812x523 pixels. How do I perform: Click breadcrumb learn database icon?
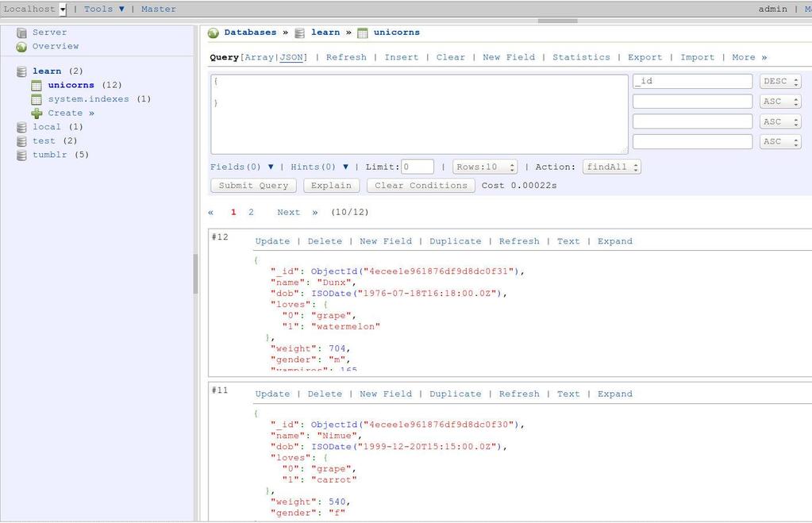(299, 33)
